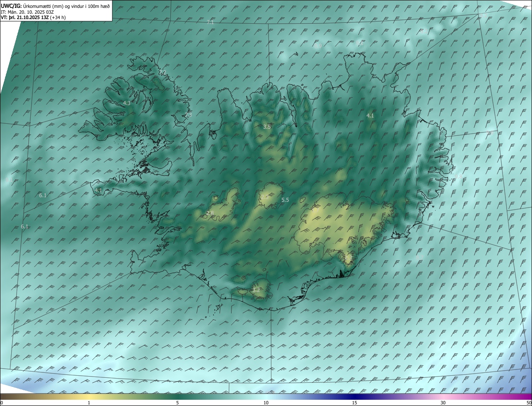
Task: Click the 7.1 value label
Action: point(210,22)
